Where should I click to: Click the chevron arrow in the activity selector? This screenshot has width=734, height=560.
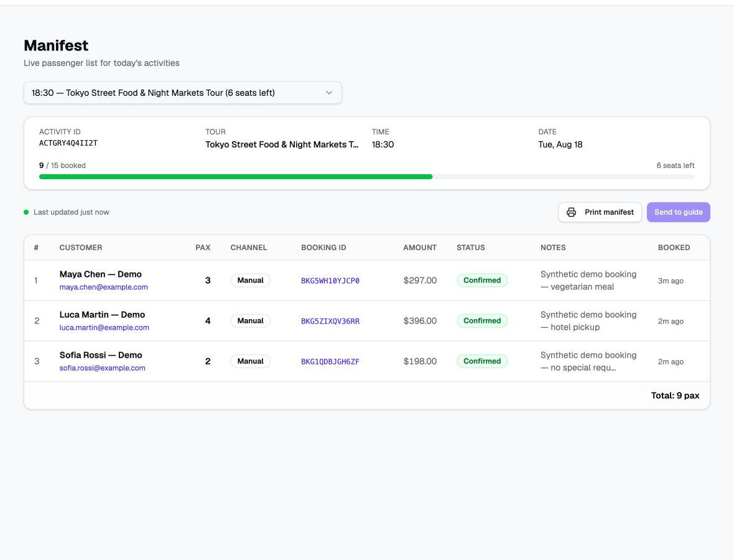(329, 93)
